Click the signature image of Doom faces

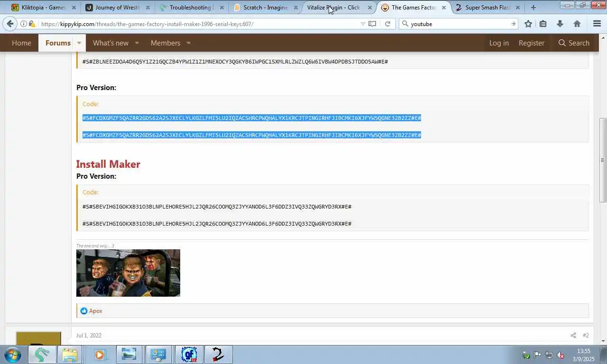pyautogui.click(x=128, y=273)
